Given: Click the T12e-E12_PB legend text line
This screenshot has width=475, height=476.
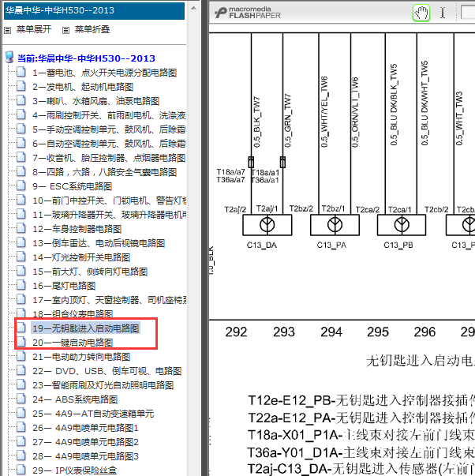Looking at the screenshot, I should pyautogui.click(x=361, y=401).
